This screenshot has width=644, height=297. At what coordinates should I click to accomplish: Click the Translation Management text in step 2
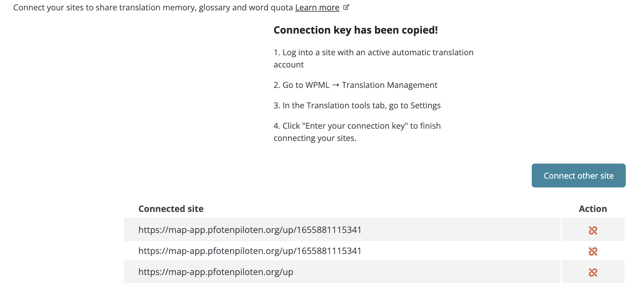pyautogui.click(x=390, y=85)
